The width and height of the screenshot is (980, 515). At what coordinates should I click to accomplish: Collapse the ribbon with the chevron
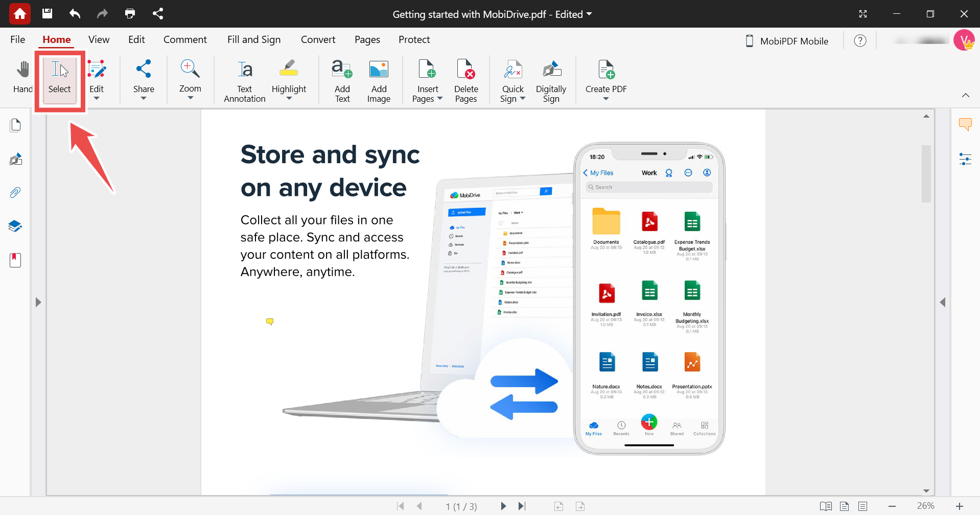click(965, 95)
